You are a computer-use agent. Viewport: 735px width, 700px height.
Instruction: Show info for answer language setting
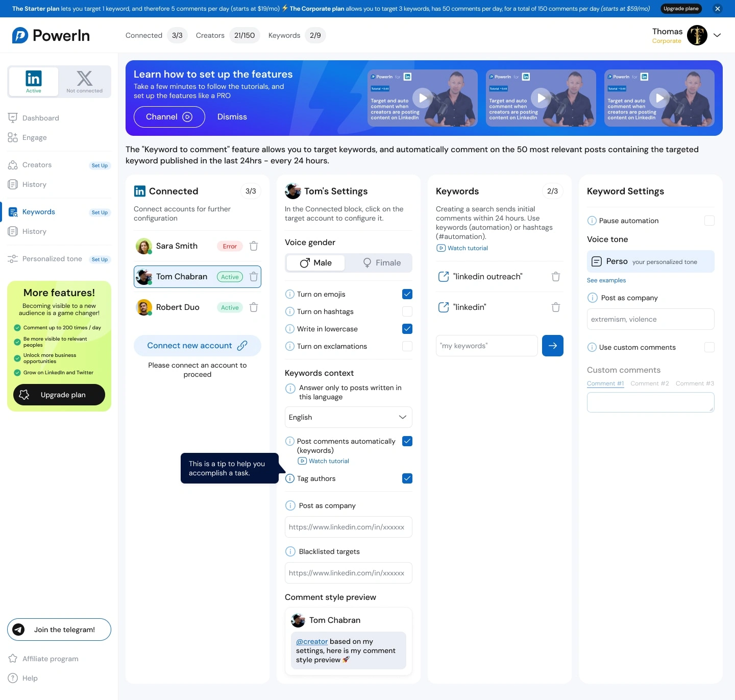(290, 388)
